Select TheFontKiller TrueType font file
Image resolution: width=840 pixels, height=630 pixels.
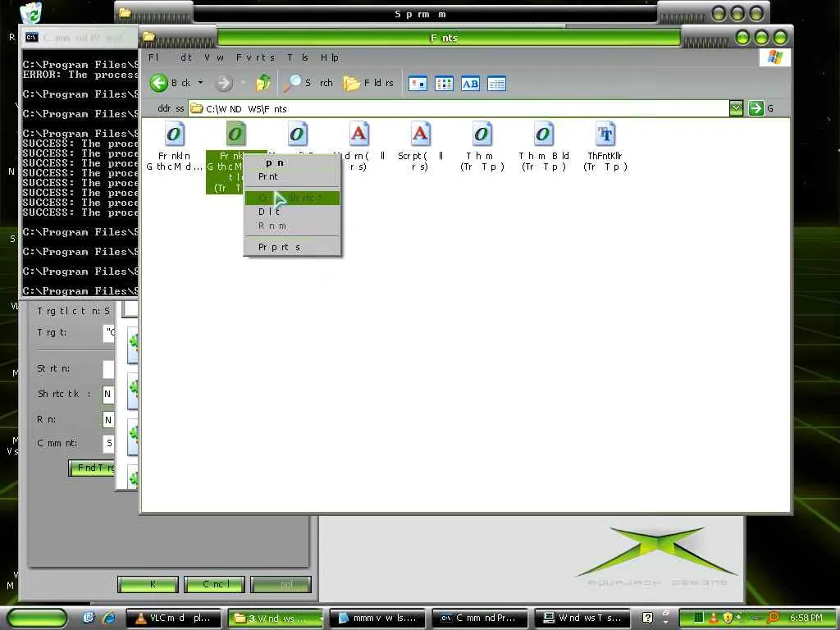pos(605,146)
